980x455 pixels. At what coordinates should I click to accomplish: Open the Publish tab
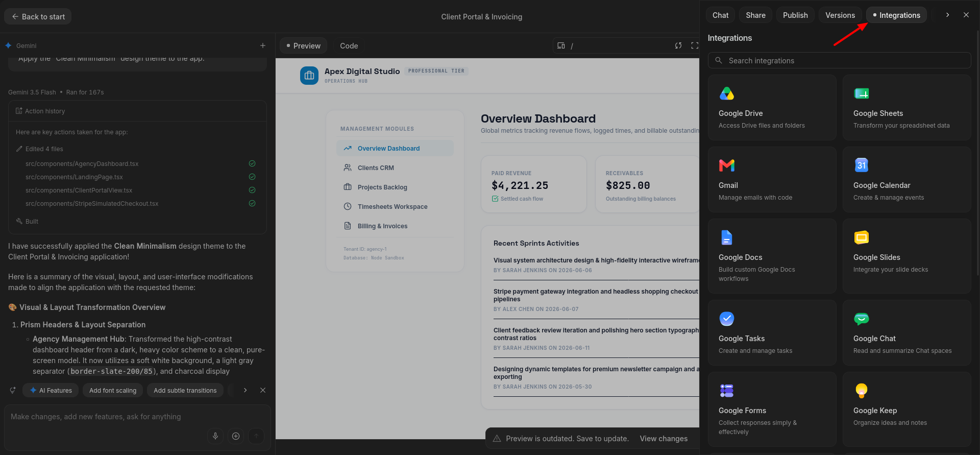coord(795,15)
